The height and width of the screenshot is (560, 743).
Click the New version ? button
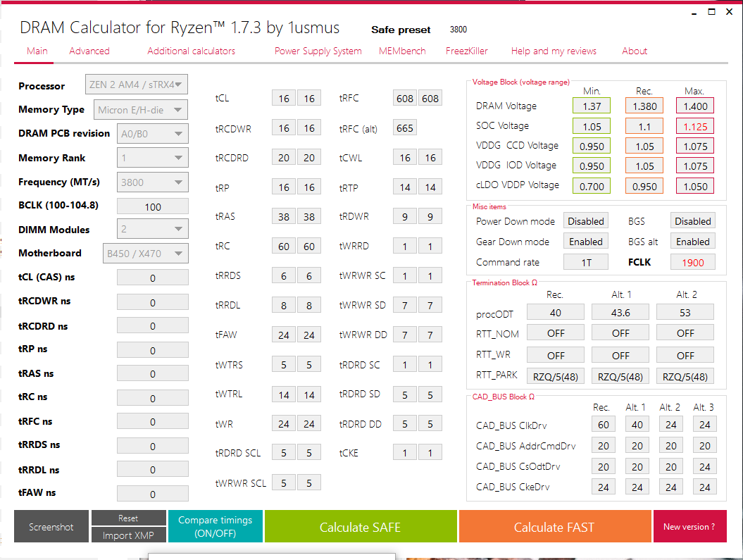[x=689, y=526]
